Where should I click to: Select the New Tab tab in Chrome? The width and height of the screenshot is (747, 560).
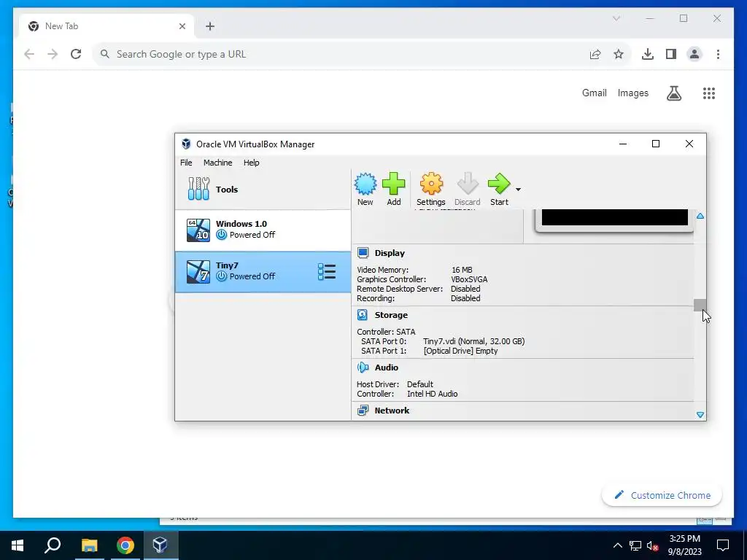point(107,26)
